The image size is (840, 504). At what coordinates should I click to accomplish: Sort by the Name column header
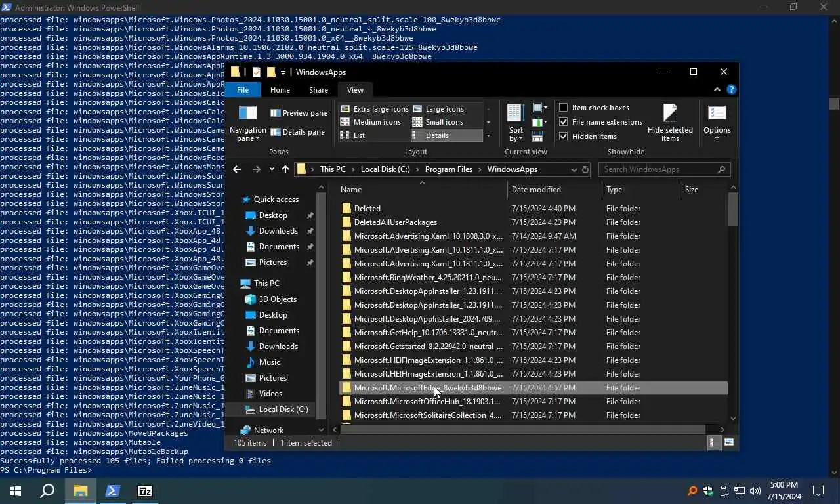(x=422, y=190)
